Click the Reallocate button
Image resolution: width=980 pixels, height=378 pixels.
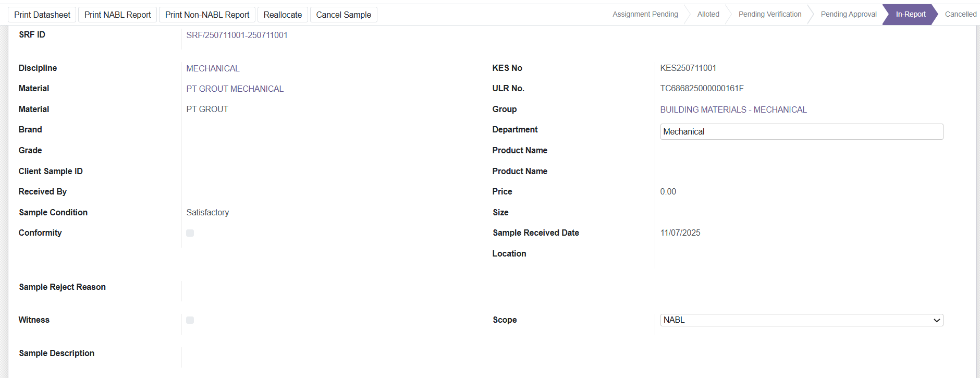tap(283, 15)
